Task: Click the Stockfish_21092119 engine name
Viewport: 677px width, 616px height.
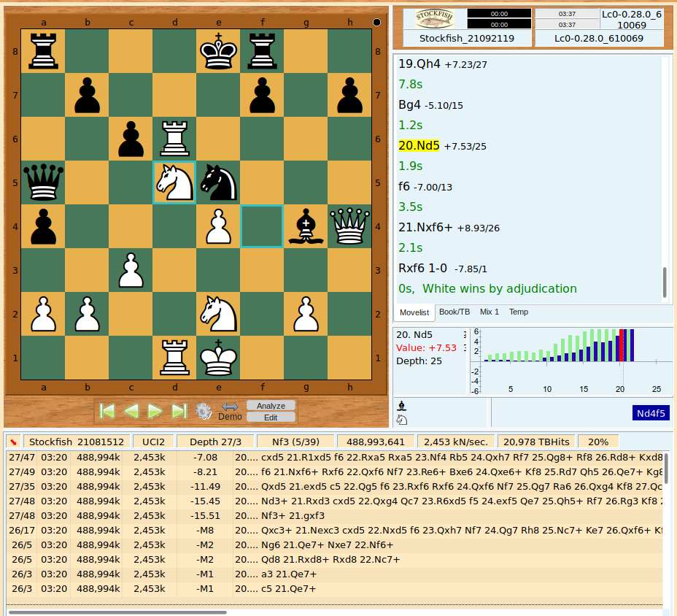Action: coord(467,39)
